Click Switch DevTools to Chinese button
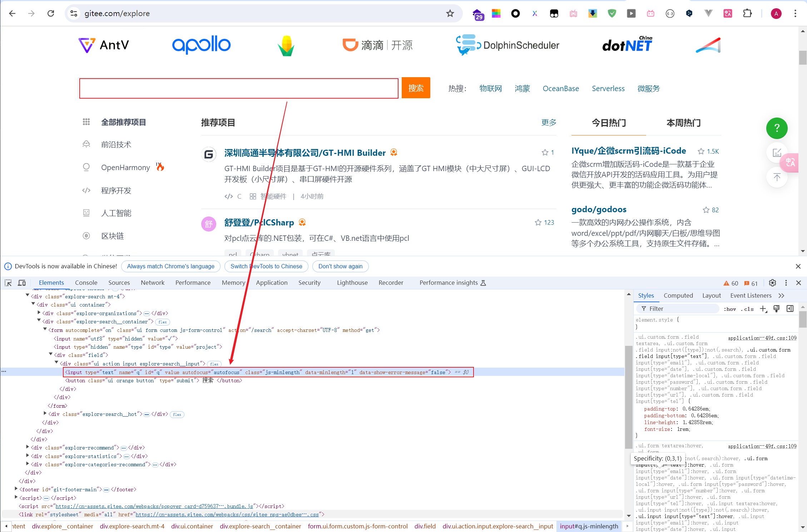The width and height of the screenshot is (807, 532). [x=266, y=267]
